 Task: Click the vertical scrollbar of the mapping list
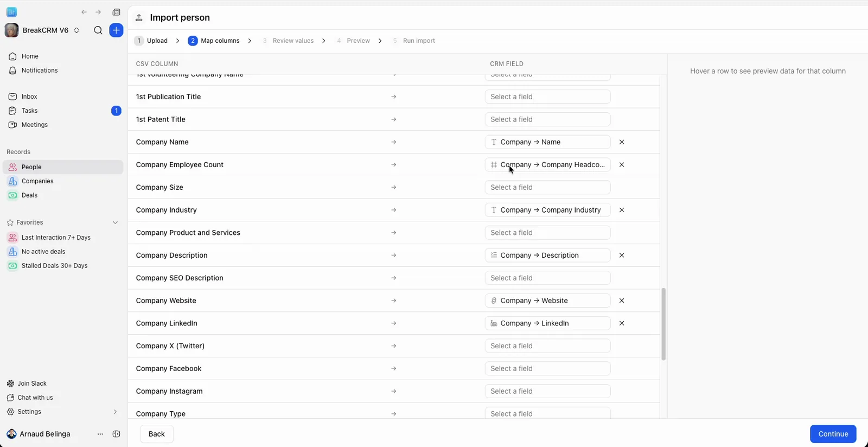click(x=663, y=324)
